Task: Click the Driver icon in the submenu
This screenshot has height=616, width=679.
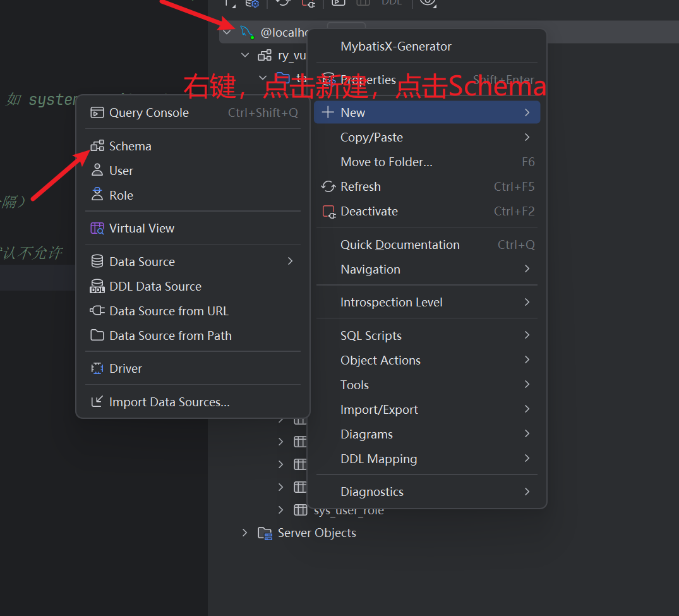Action: pyautogui.click(x=97, y=368)
